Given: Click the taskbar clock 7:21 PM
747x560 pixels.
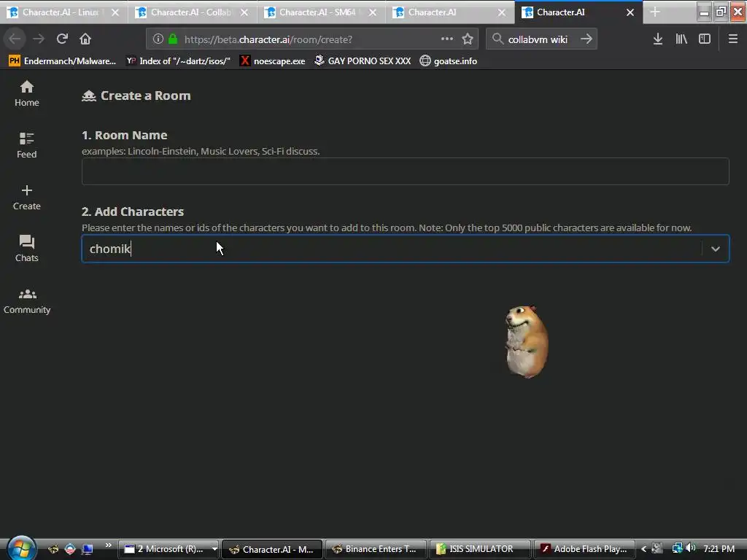Looking at the screenshot, I should tap(719, 549).
